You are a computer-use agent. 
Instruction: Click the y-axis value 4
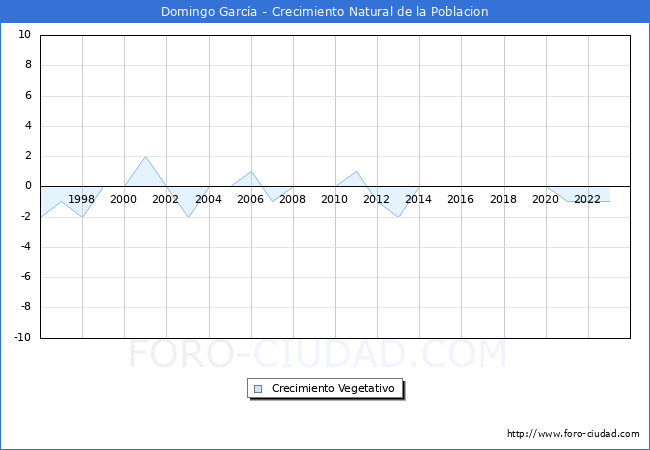(x=28, y=125)
